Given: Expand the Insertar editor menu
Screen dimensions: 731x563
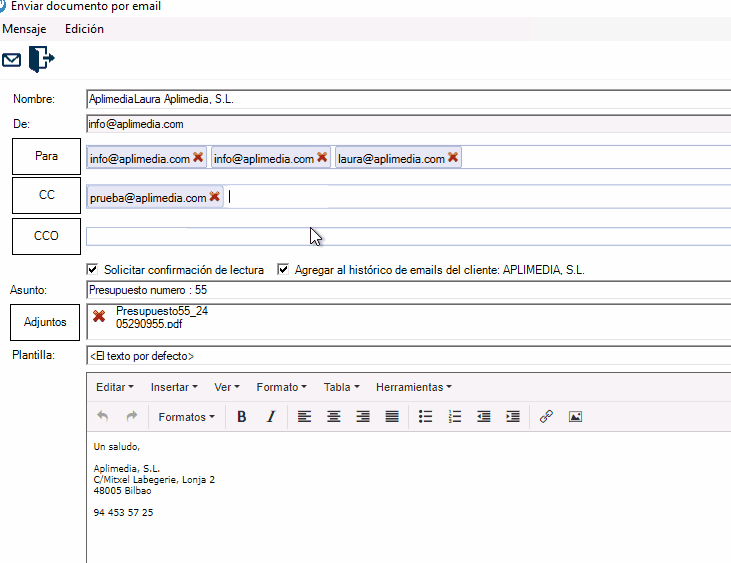Looking at the screenshot, I should (173, 387).
